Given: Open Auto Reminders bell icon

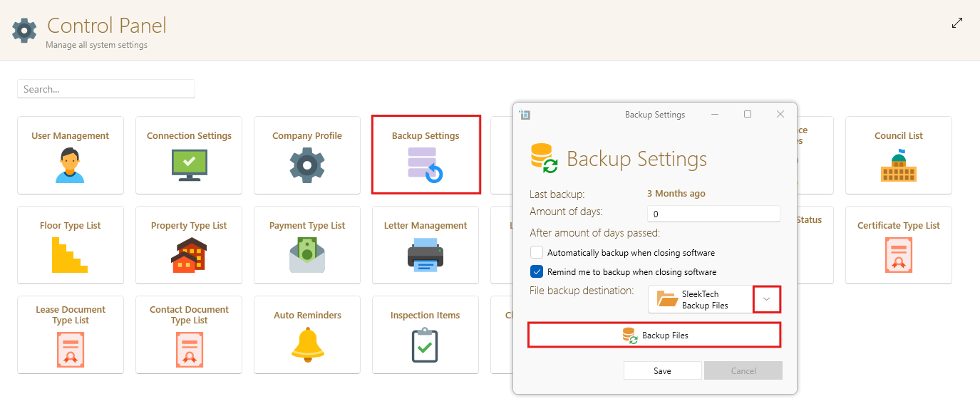Looking at the screenshot, I should tap(307, 345).
